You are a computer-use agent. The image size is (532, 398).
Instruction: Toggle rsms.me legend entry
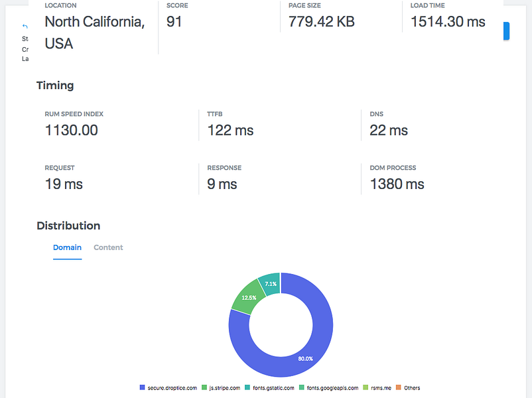pyautogui.click(x=377, y=387)
